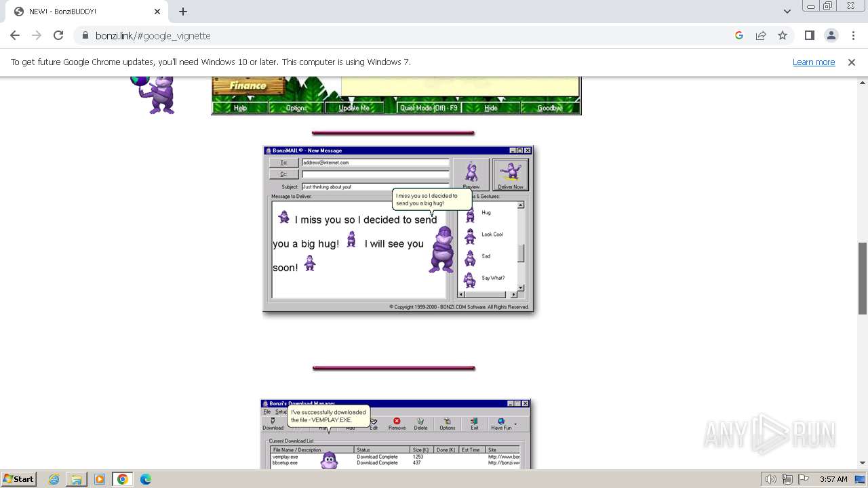
Task: Click the scrollbar down arrow
Action: [x=863, y=463]
